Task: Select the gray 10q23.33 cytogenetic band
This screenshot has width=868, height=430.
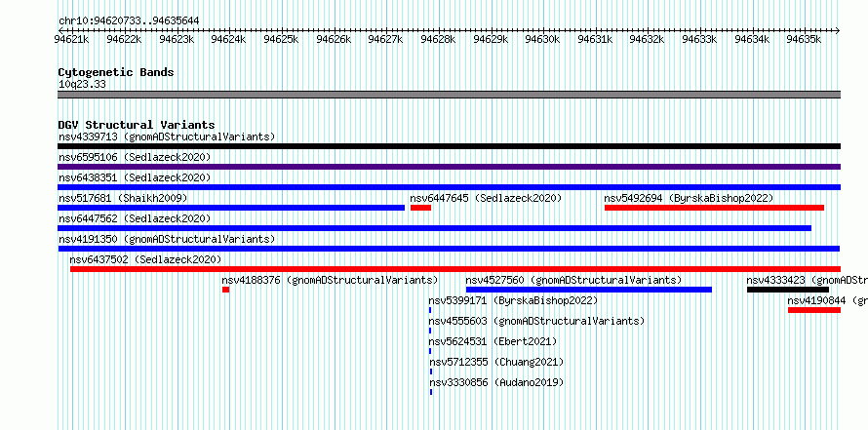Action: (x=449, y=95)
